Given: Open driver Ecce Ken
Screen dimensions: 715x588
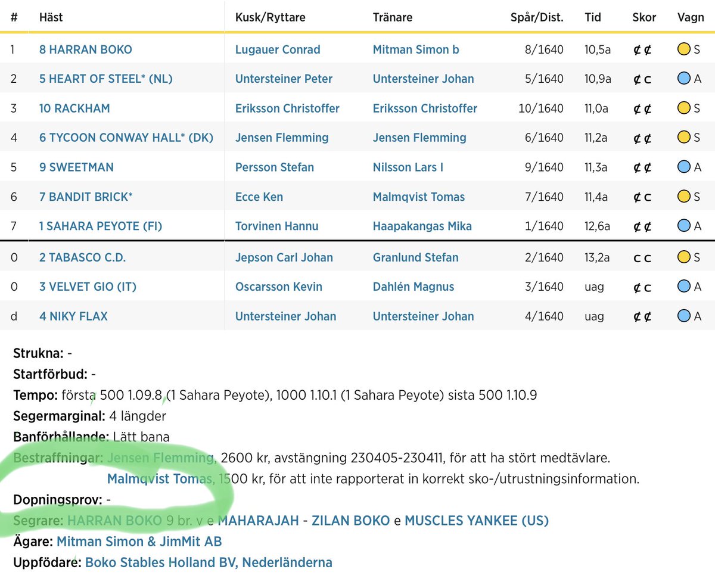Looking at the screenshot, I should tap(259, 197).
